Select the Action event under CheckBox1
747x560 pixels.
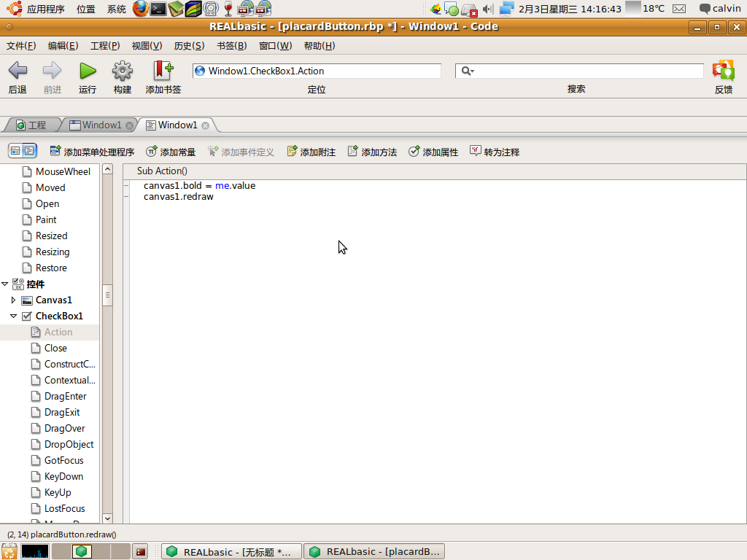click(x=58, y=332)
